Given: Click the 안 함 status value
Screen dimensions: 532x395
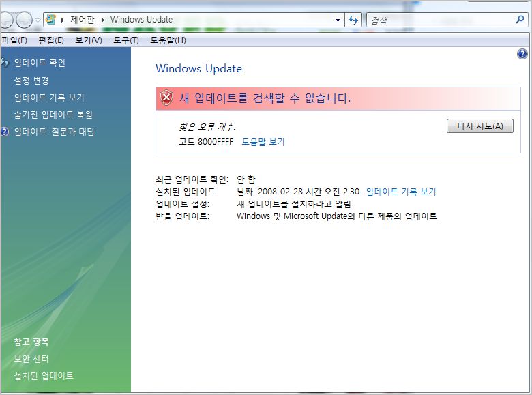Looking at the screenshot, I should coord(246,179).
